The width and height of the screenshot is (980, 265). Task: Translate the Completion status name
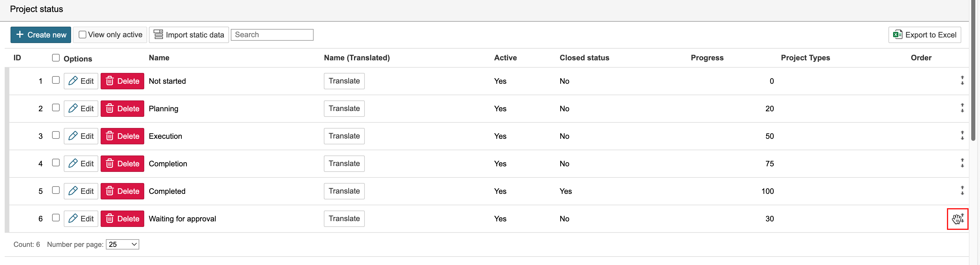(x=344, y=164)
